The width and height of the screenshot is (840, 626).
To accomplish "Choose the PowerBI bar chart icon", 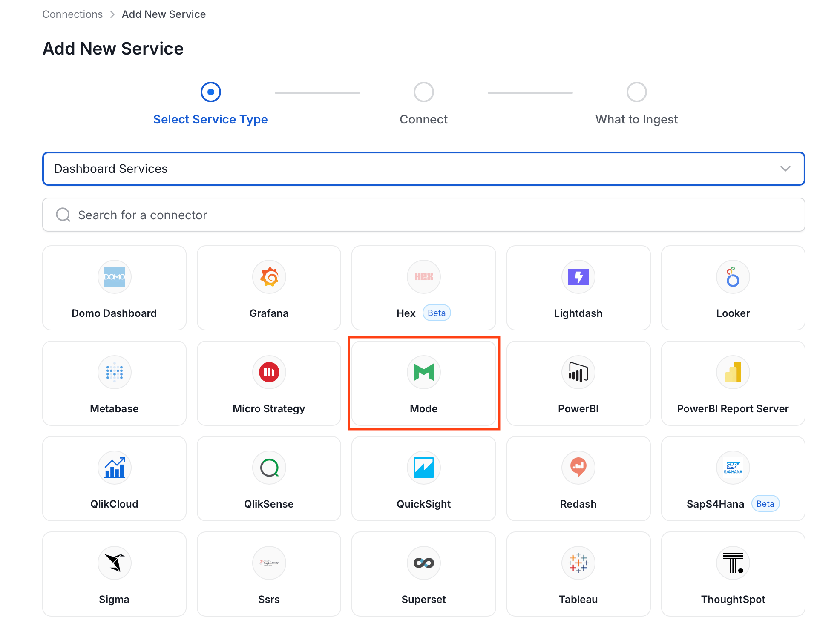I will coord(578,372).
